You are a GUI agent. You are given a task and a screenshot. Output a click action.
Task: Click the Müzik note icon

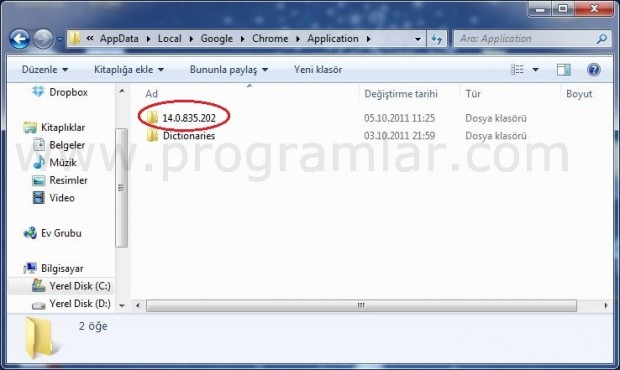pyautogui.click(x=39, y=162)
